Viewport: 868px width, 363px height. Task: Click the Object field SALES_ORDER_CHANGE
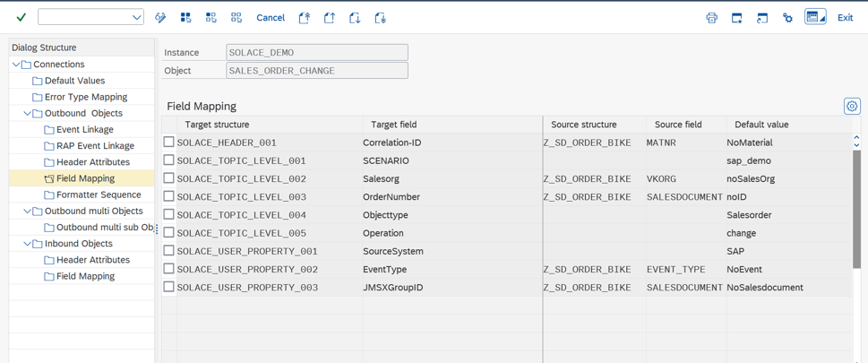[x=317, y=71]
